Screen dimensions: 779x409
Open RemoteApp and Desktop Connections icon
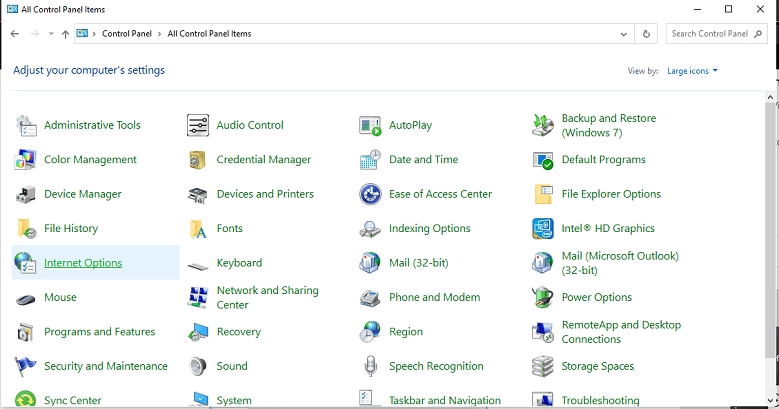tap(543, 331)
